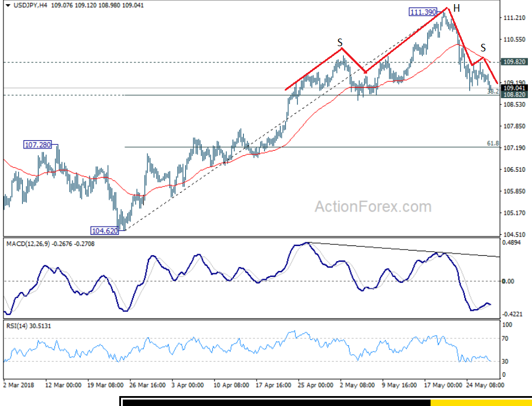This screenshot has width=532, height=406.
Task: Click the 104.620 low price label
Action: pos(105,230)
